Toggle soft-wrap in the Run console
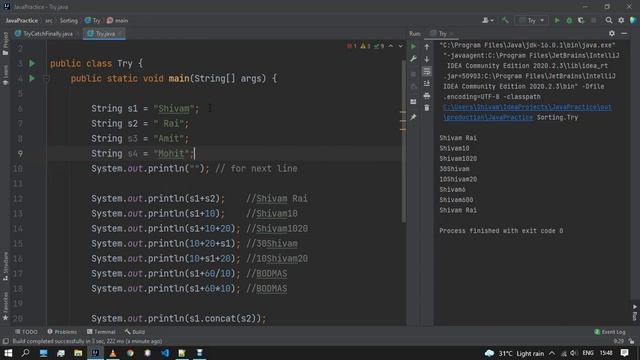Screen dimensions: 640x360 click(x=427, y=71)
